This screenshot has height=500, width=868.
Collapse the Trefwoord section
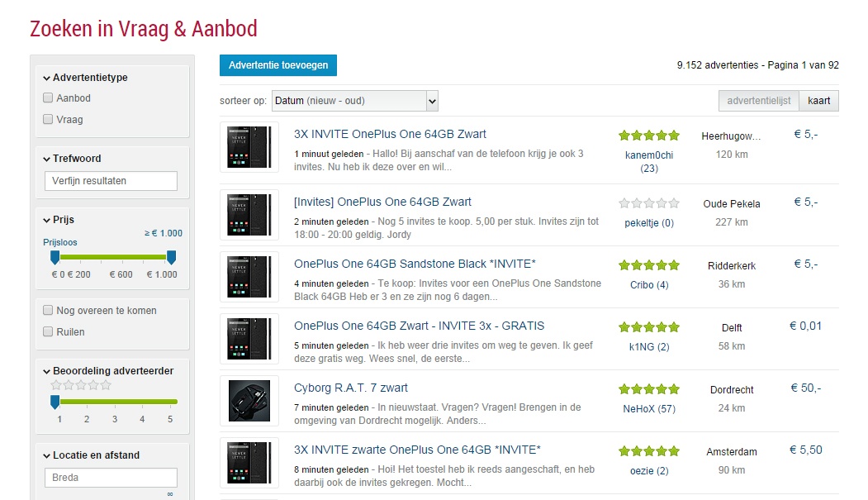47,159
